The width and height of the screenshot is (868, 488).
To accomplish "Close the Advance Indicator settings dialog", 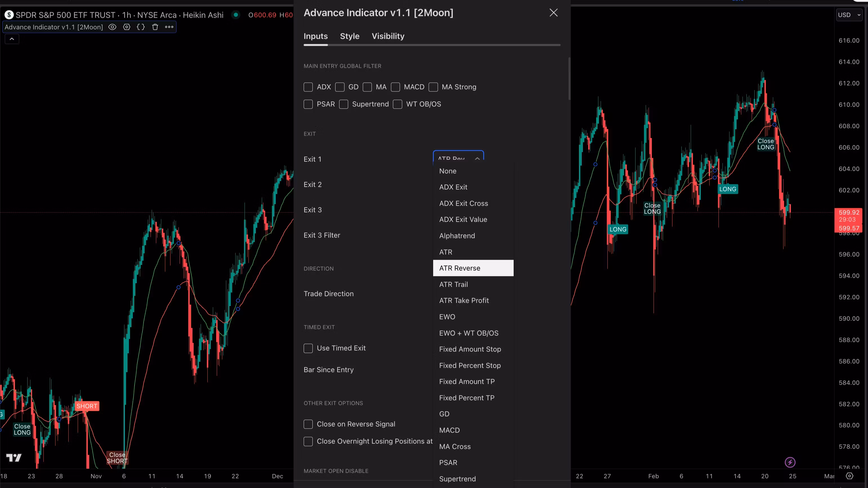I will pyautogui.click(x=553, y=13).
